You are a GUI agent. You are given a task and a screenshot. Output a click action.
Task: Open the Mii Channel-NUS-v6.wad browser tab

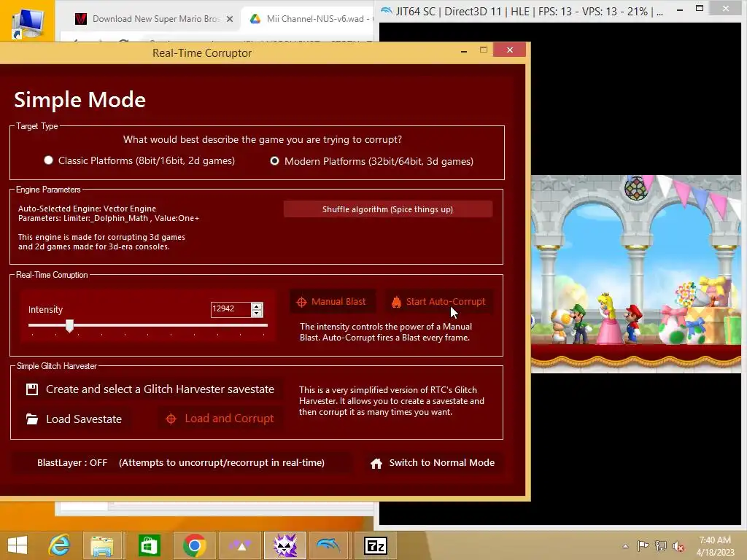(x=309, y=19)
